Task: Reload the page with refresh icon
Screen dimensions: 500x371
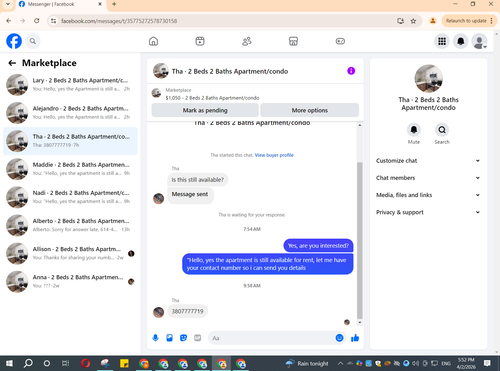Action: coord(37,21)
